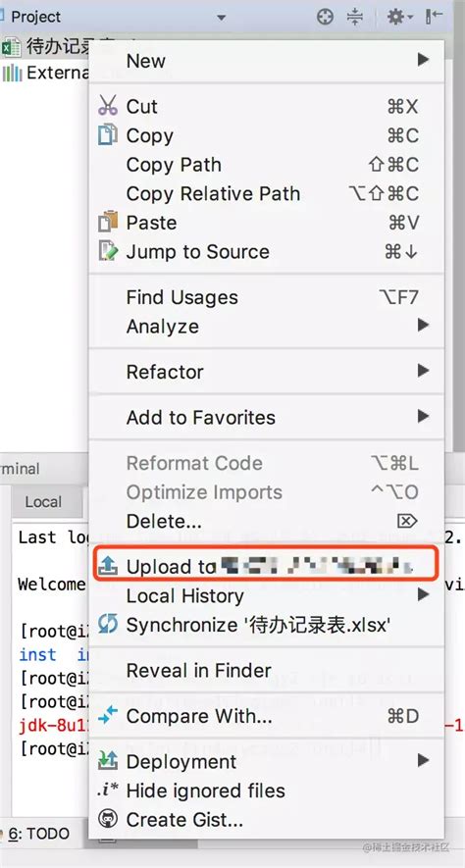Click the Paste clipboard icon

coord(108,222)
